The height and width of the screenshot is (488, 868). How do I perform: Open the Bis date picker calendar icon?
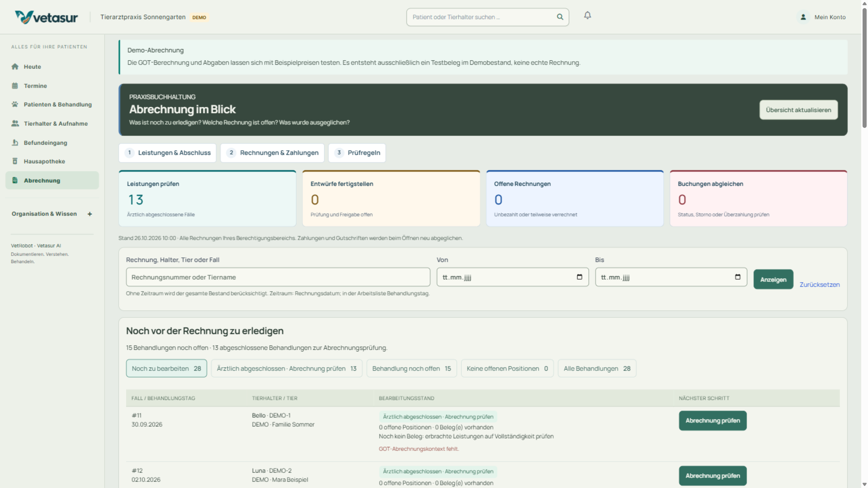pos(738,277)
